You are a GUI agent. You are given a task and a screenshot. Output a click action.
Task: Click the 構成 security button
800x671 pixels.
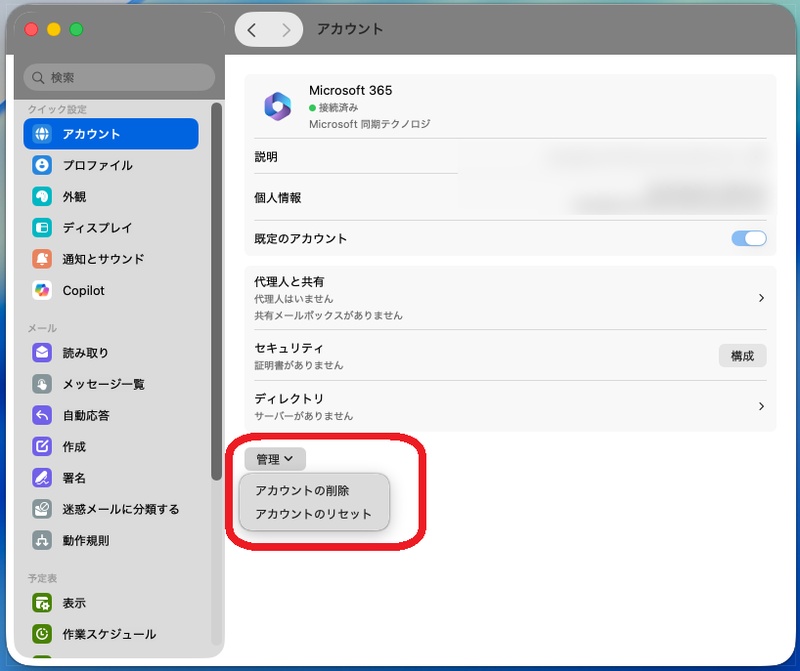(742, 356)
